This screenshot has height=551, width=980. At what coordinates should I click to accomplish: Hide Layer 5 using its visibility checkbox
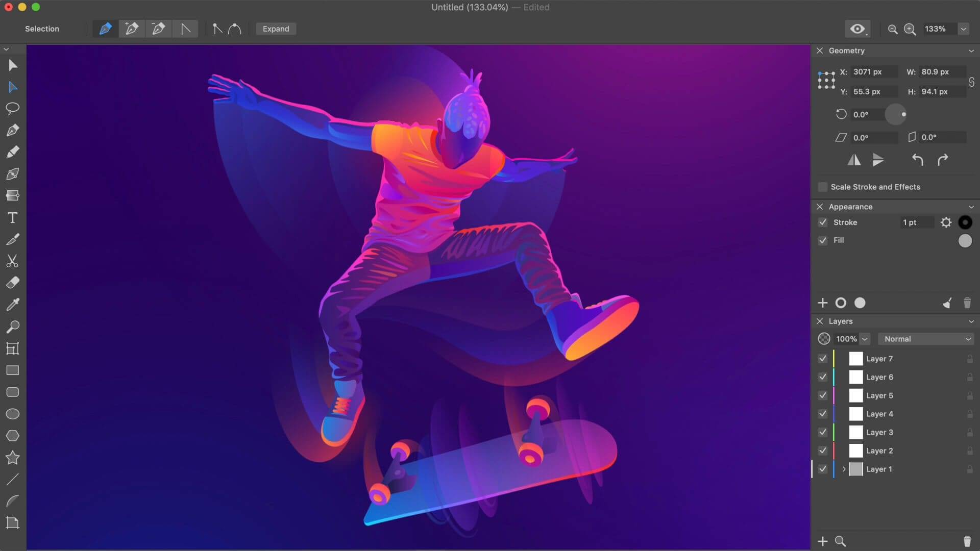(x=822, y=395)
